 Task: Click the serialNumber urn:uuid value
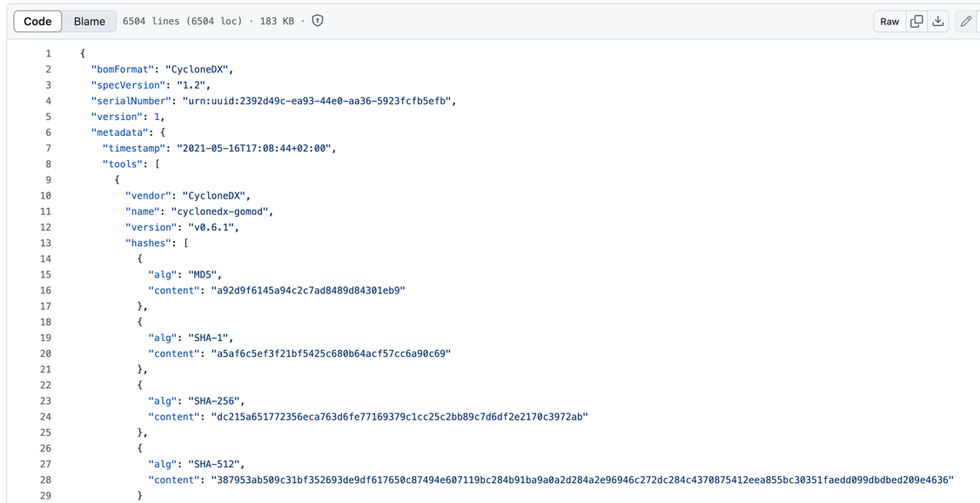(x=319, y=101)
